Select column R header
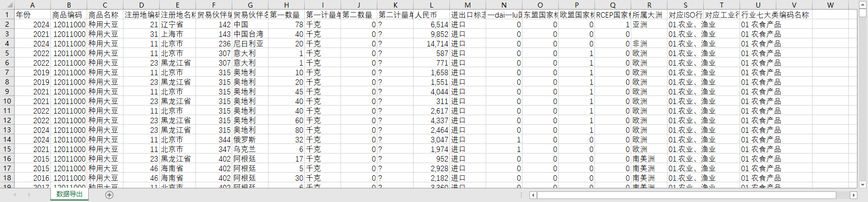 (649, 5)
